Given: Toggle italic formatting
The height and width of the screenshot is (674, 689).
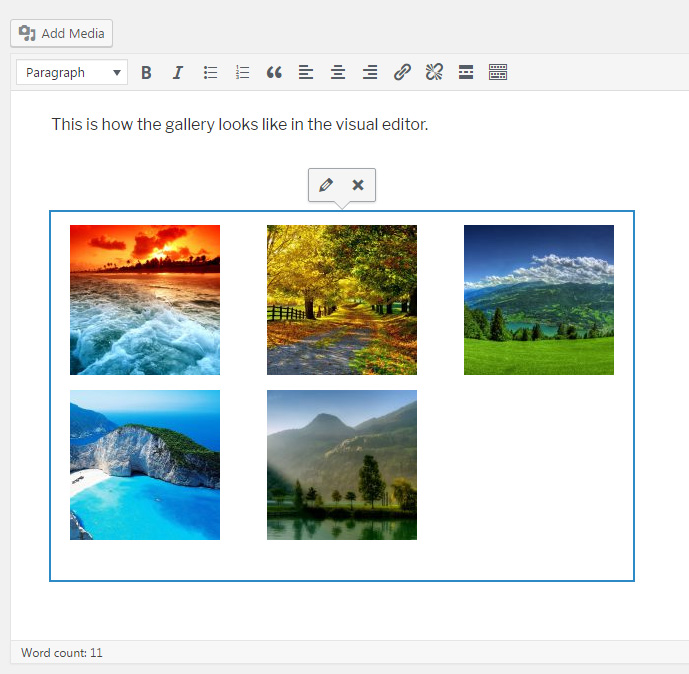Looking at the screenshot, I should [x=178, y=72].
